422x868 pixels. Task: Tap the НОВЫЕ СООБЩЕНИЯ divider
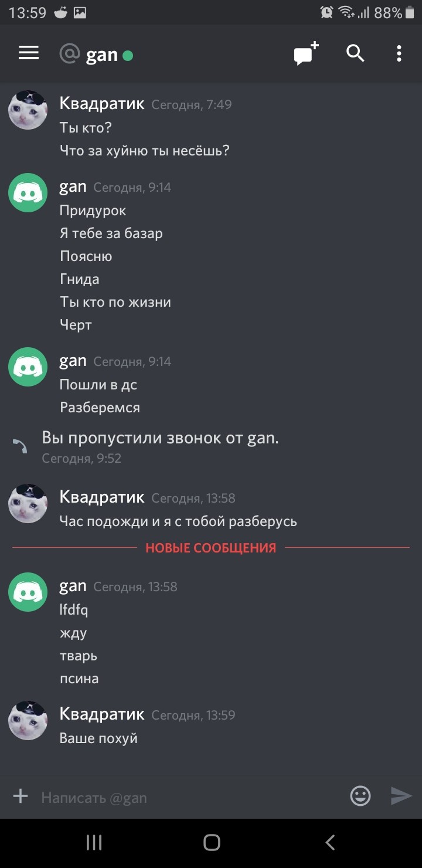pos(211,548)
